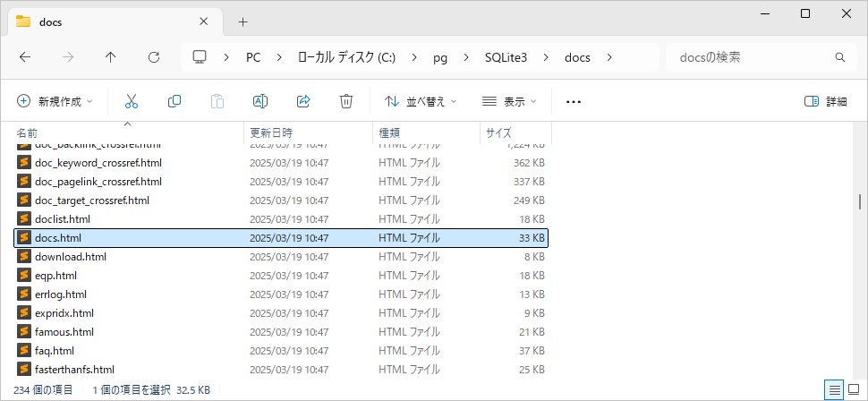Expand the 並べ替え sort options
Viewport: 868px width, 401px height.
click(421, 101)
